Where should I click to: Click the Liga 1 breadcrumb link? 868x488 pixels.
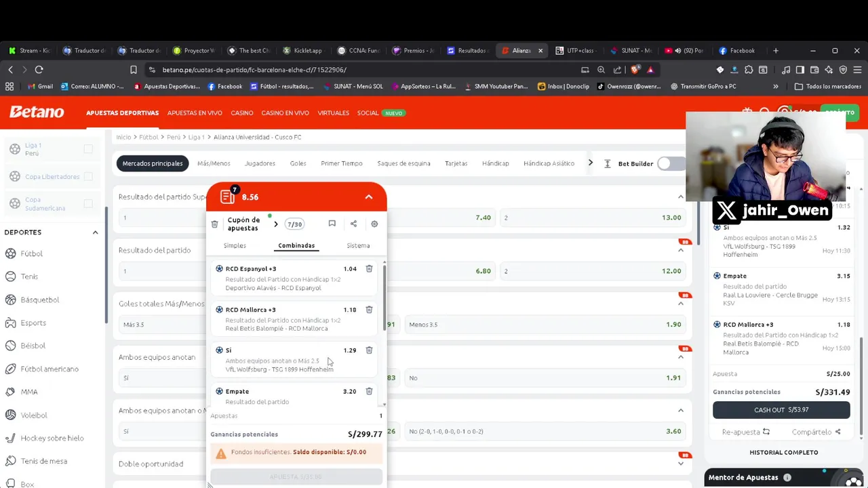pos(196,137)
